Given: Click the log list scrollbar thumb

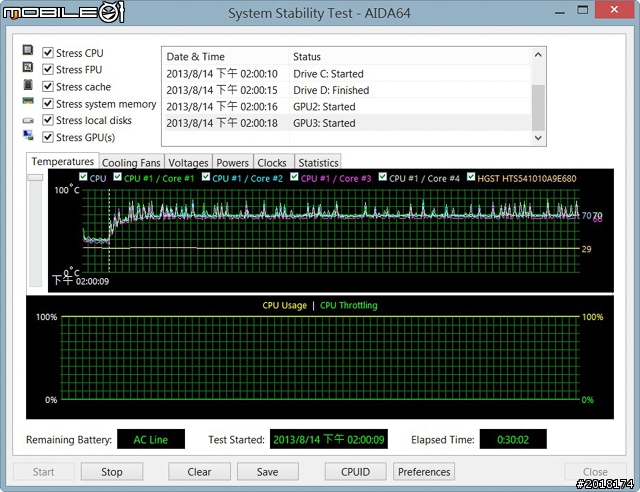Looking at the screenshot, I should coord(538,107).
